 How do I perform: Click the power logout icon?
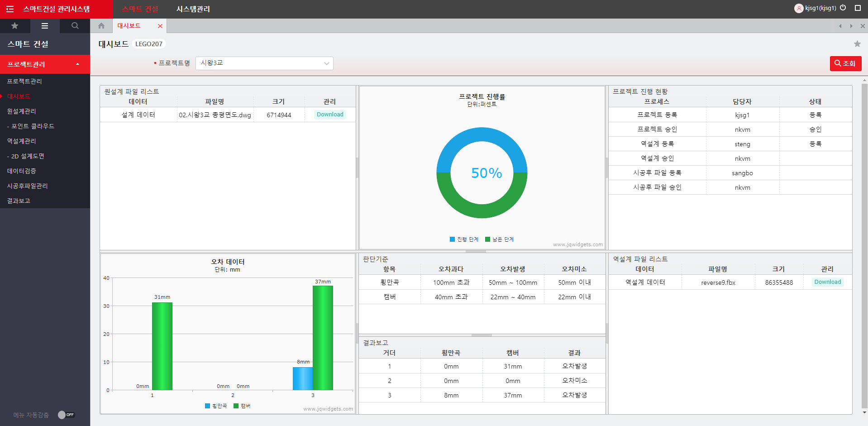pyautogui.click(x=843, y=8)
